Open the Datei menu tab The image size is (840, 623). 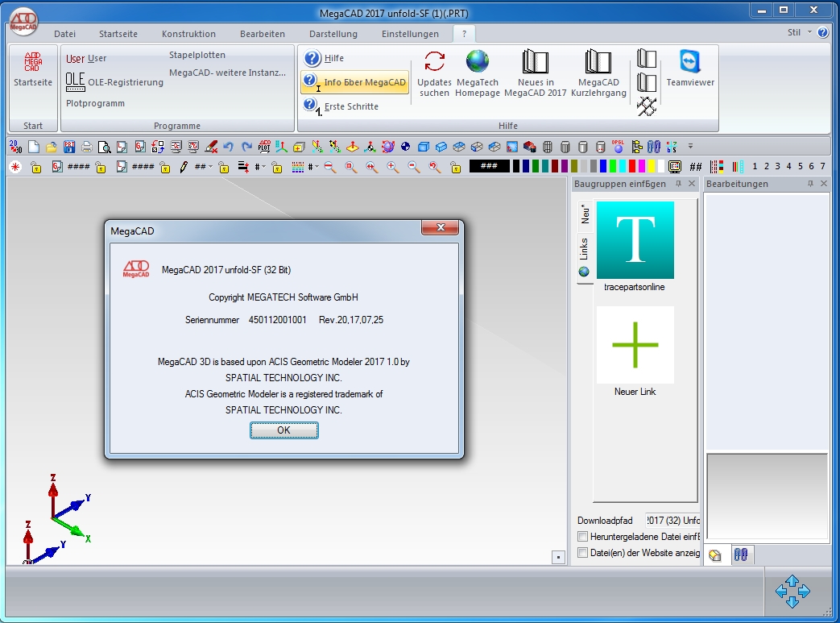point(64,34)
